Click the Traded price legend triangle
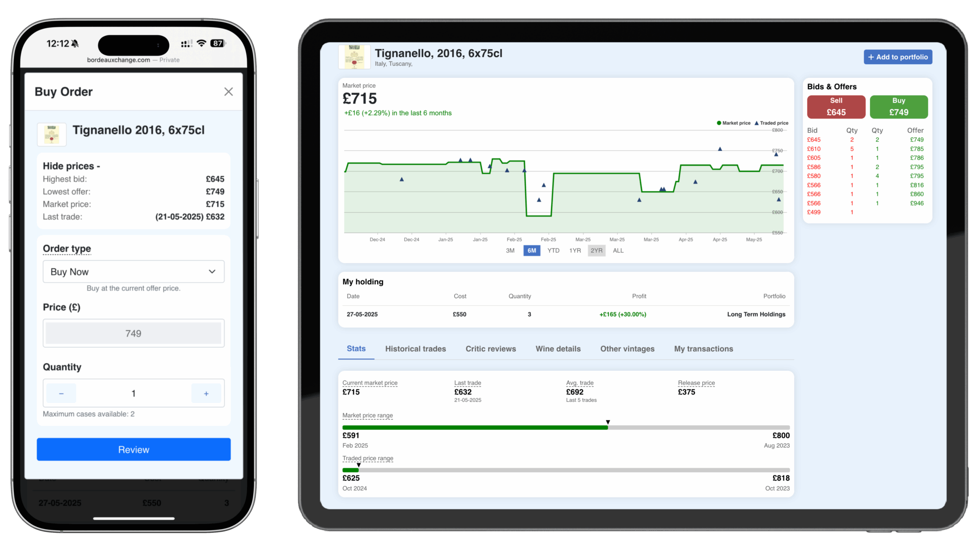 pyautogui.click(x=756, y=123)
